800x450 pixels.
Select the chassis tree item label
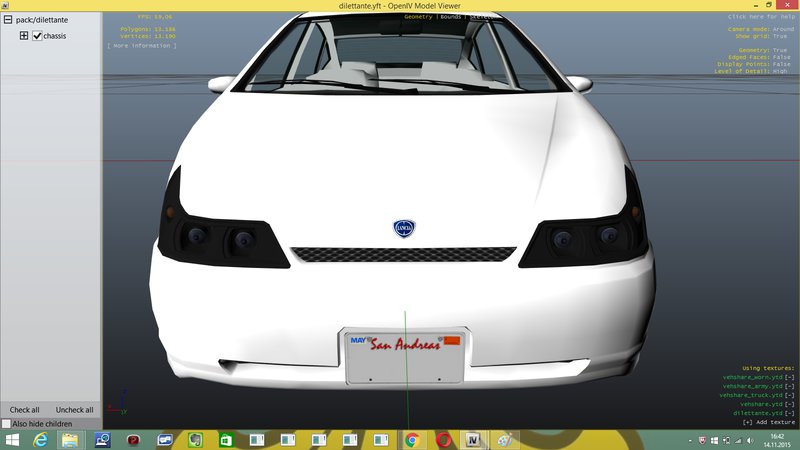(x=55, y=36)
